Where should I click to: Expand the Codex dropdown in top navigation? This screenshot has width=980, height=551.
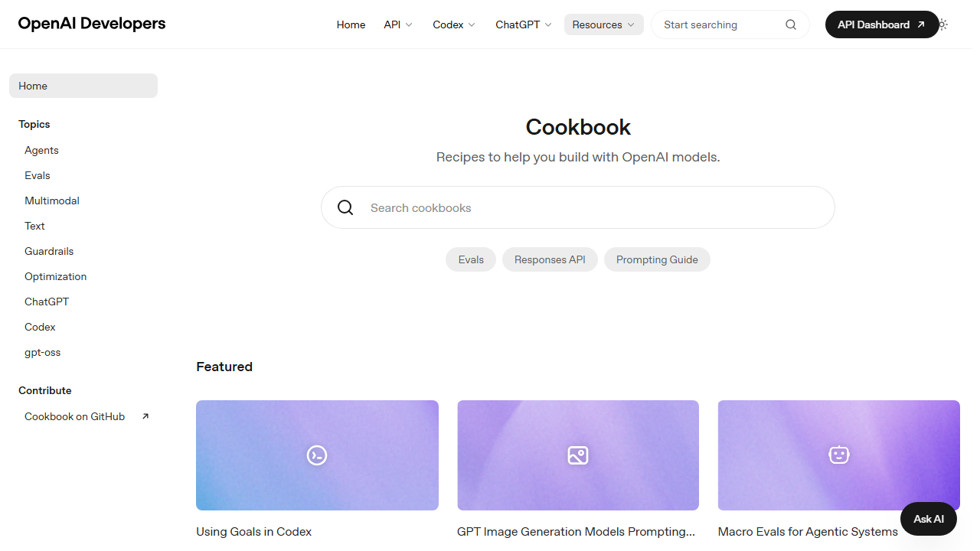tap(454, 24)
